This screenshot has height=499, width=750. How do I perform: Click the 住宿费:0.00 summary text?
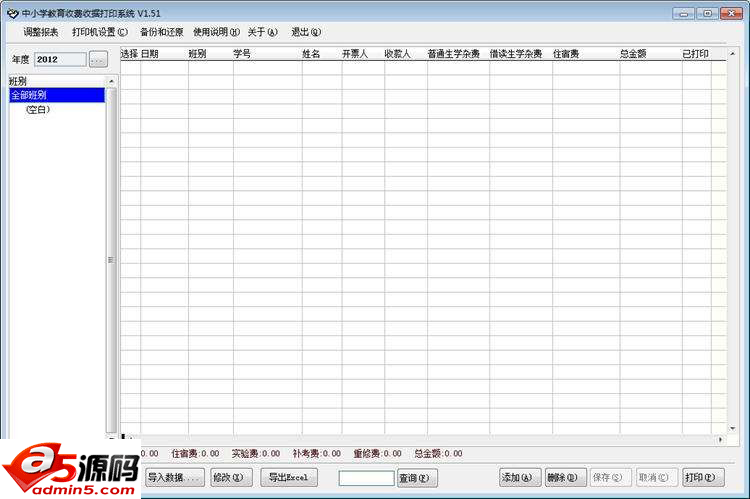(x=195, y=454)
